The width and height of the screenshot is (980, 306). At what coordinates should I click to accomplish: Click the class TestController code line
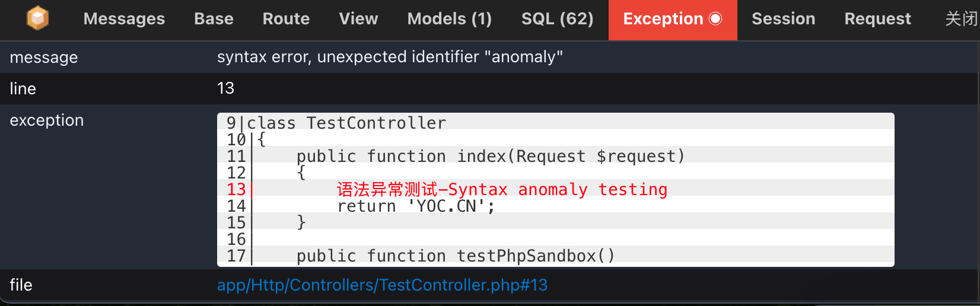346,123
